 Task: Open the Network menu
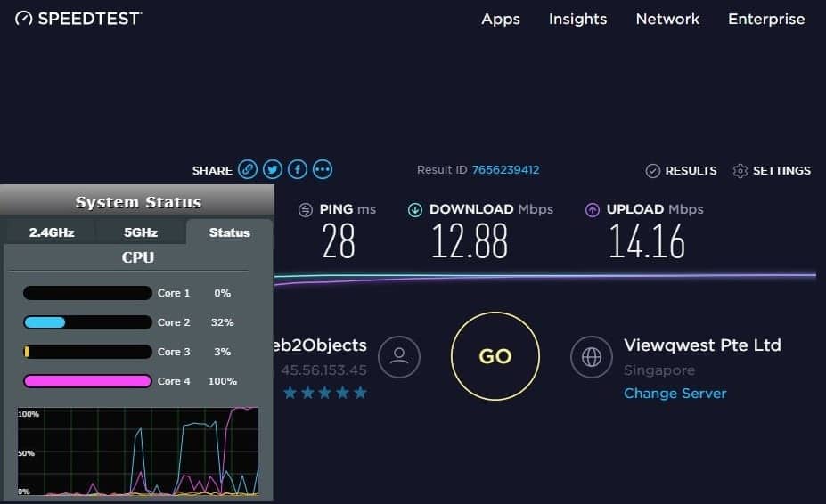pyautogui.click(x=667, y=19)
